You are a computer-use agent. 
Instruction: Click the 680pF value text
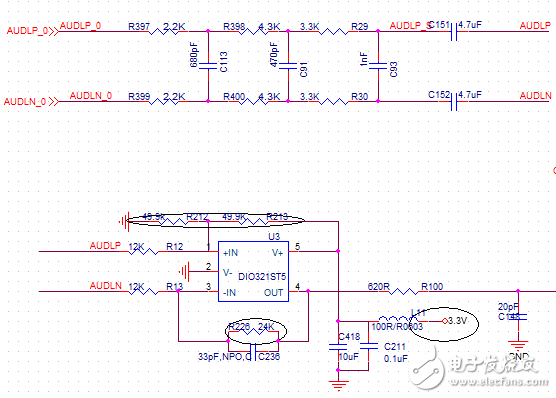click(194, 54)
